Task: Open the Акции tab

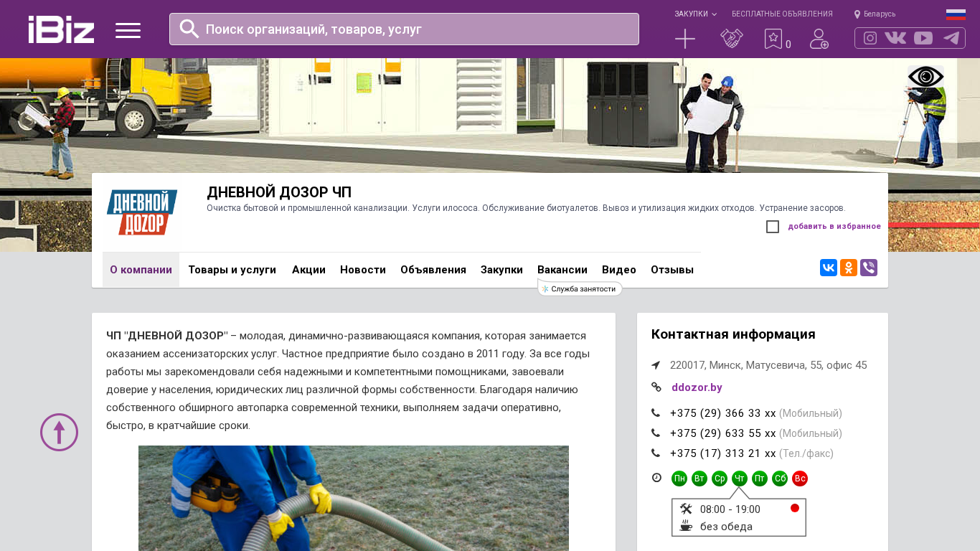Action: click(308, 270)
